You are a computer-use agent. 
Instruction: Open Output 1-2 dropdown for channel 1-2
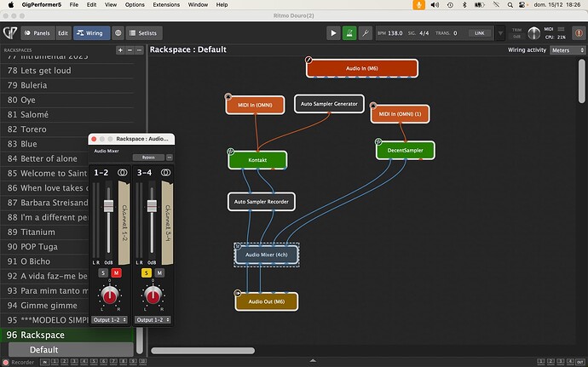pos(109,320)
